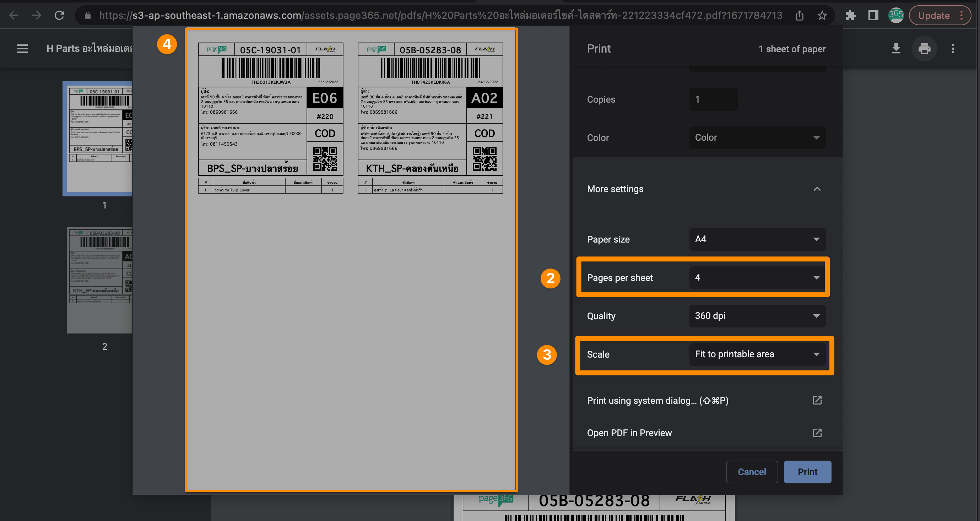Image resolution: width=980 pixels, height=521 pixels.
Task: Open the Pages per sheet dropdown
Action: [x=757, y=278]
